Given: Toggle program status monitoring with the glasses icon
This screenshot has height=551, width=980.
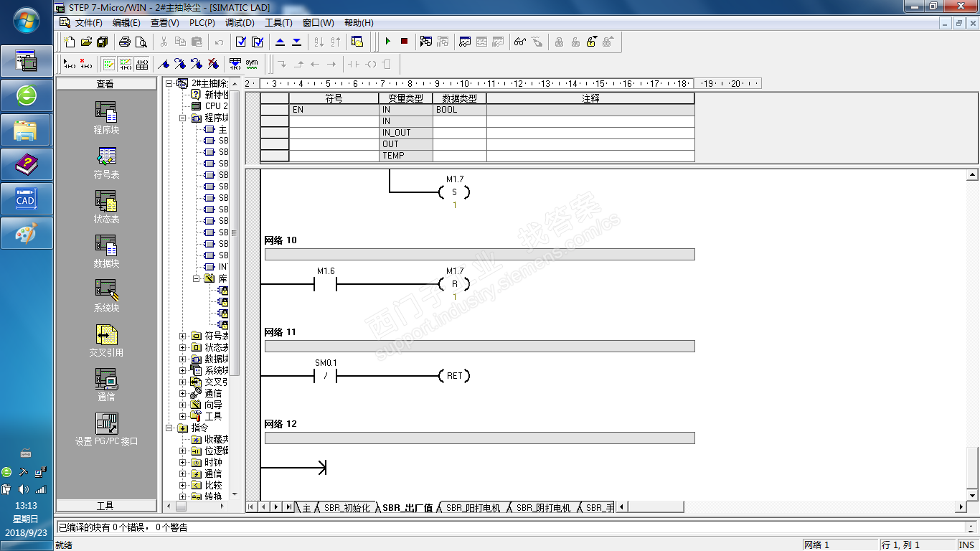Looking at the screenshot, I should coord(520,42).
